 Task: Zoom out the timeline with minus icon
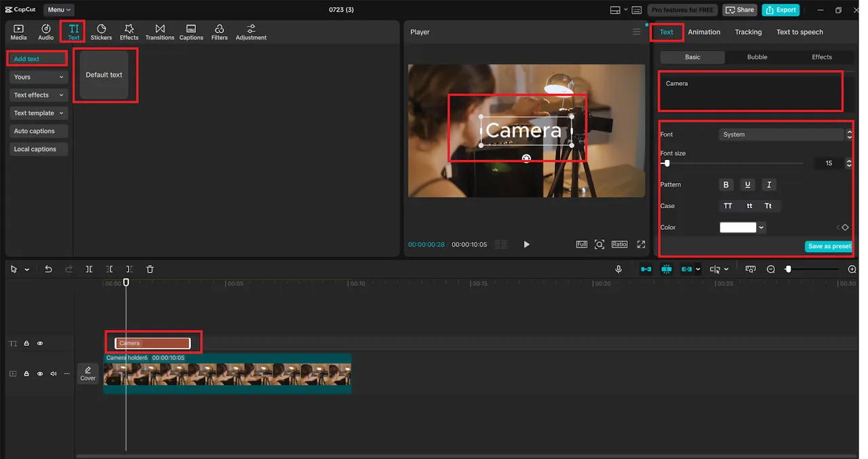[x=771, y=269]
